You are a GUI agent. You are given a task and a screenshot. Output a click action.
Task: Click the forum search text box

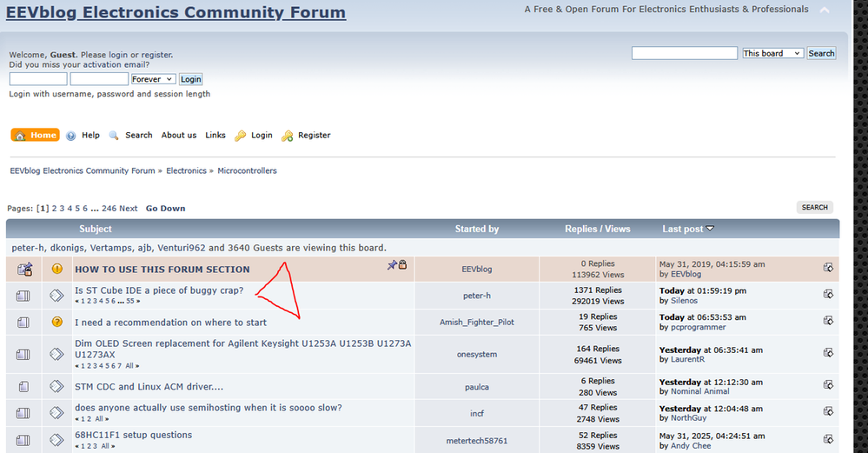(x=684, y=53)
